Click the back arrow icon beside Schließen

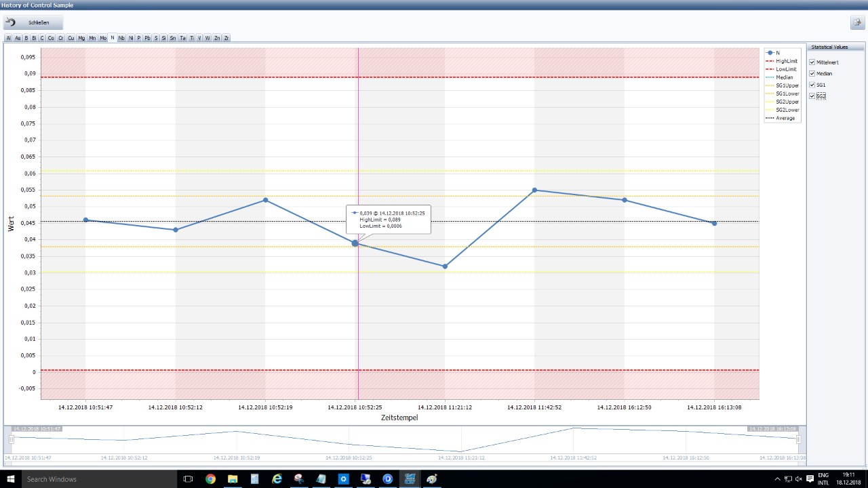pyautogui.click(x=9, y=22)
